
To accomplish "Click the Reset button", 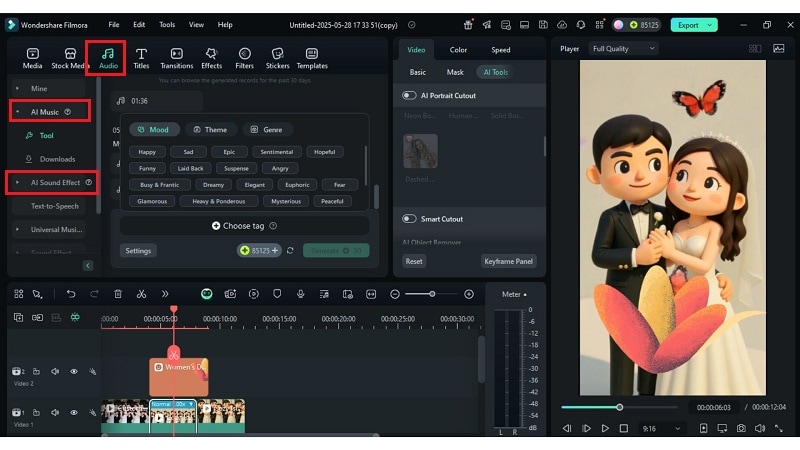I will click(x=414, y=261).
